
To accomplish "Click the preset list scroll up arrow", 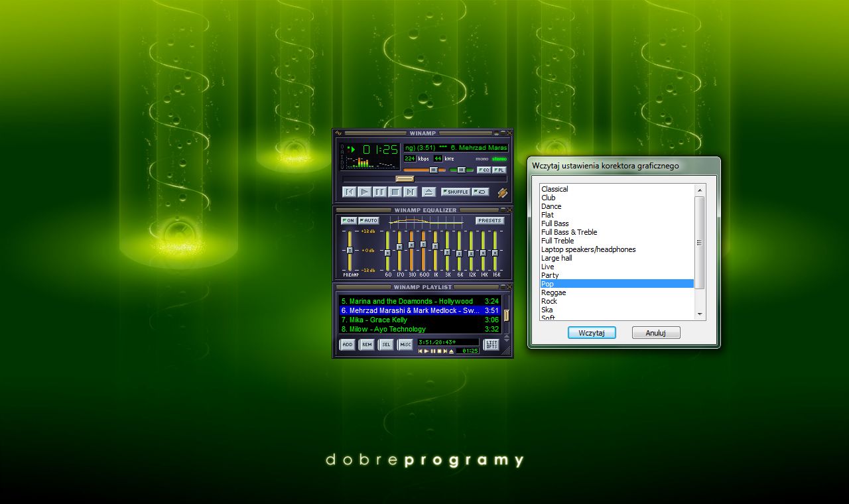I will (699, 190).
